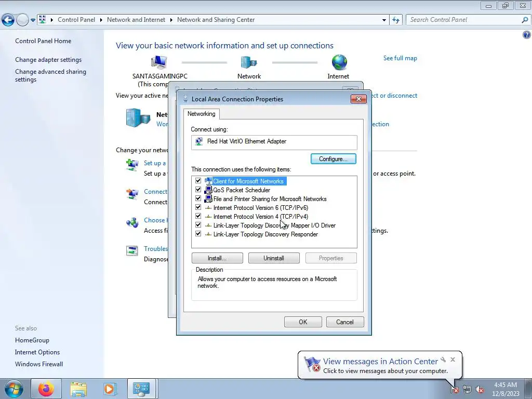532x399 pixels.
Task: Select Network and Internet breadcrumb segment
Action: click(136, 20)
